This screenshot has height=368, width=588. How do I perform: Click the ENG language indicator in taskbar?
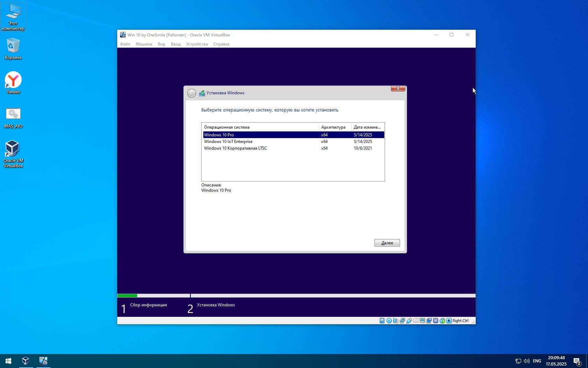coord(537,361)
